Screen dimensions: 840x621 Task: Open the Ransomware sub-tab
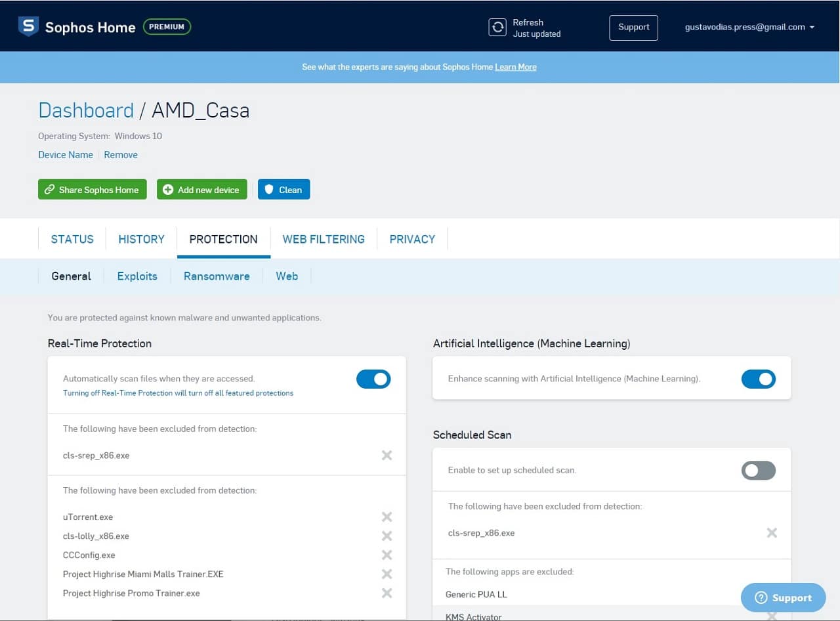tap(217, 276)
